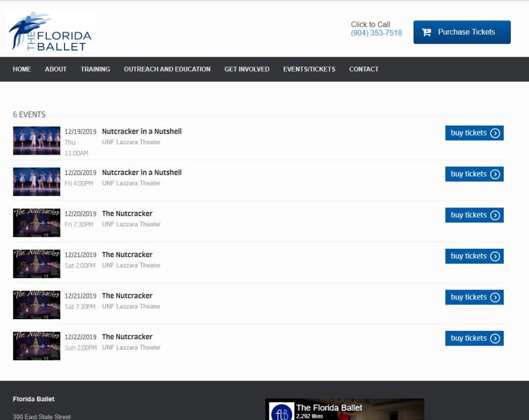Open OUTREACH AND EDUCATION menu

click(x=167, y=69)
